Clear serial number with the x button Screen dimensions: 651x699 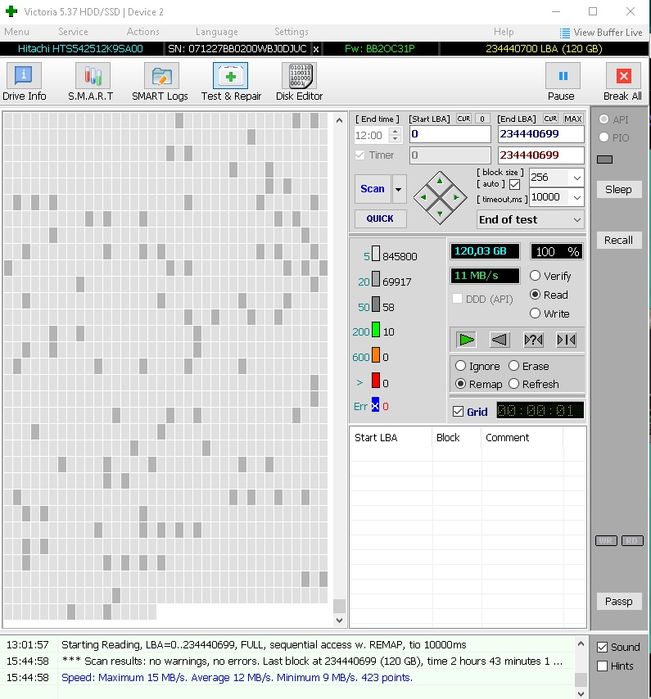316,49
